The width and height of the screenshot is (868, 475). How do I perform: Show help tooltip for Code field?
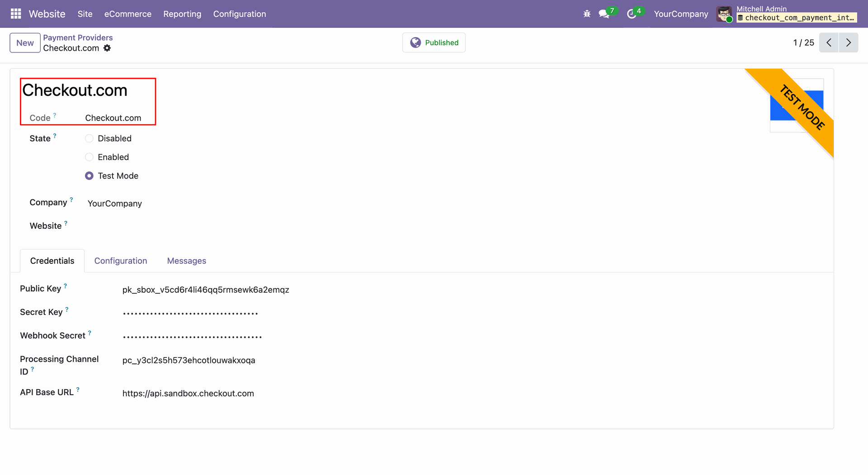pos(55,115)
